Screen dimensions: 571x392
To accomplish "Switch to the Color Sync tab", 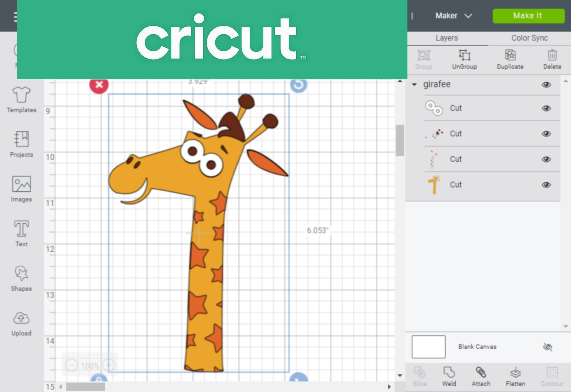I will coord(529,38).
